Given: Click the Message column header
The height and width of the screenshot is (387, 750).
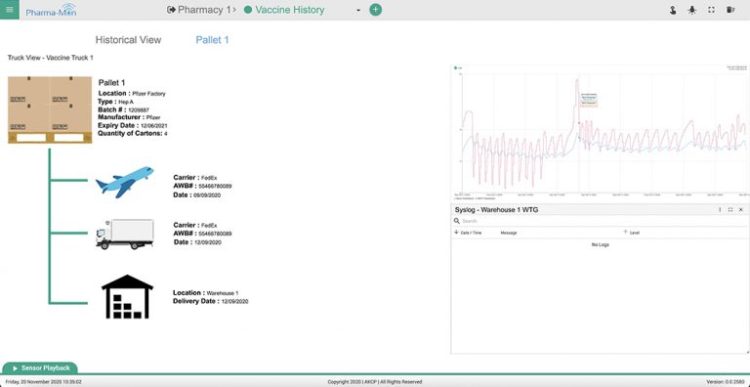Looking at the screenshot, I should pyautogui.click(x=508, y=232).
